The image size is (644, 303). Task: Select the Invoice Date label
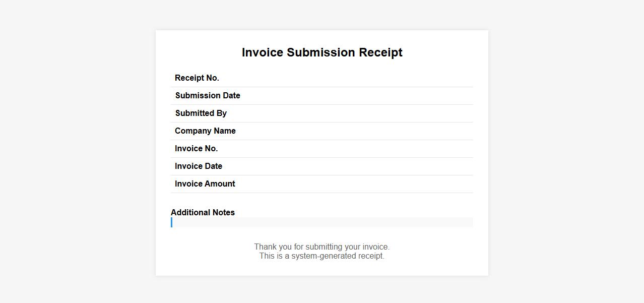[199, 166]
